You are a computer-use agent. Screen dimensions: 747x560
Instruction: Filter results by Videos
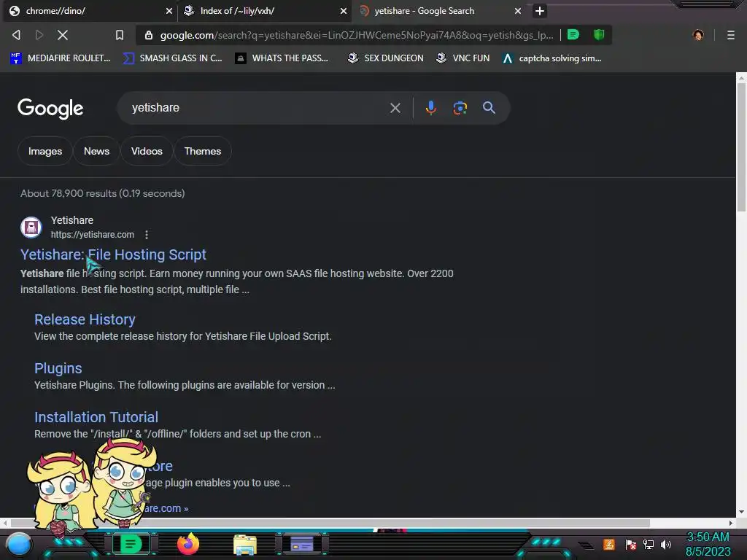point(147,151)
